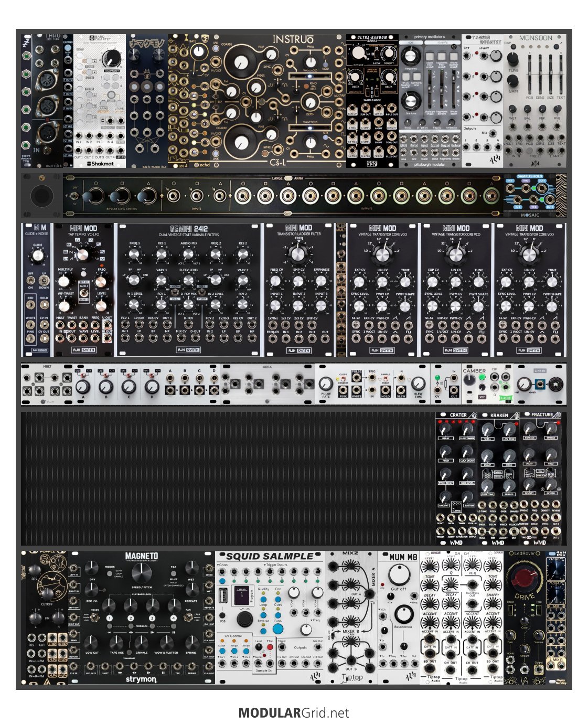
Task: Toggle the CLIPPING switch on WMD Crater
Action: pos(456,506)
